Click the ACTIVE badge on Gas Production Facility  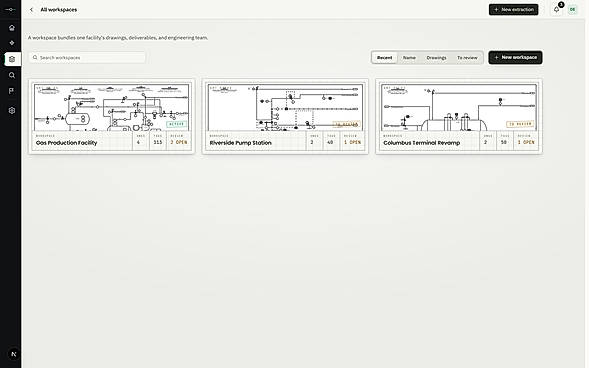177,124
